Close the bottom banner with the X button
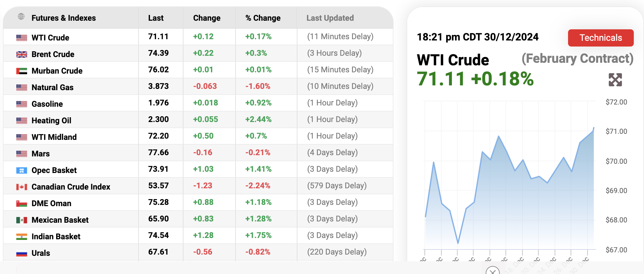 click(x=493, y=271)
